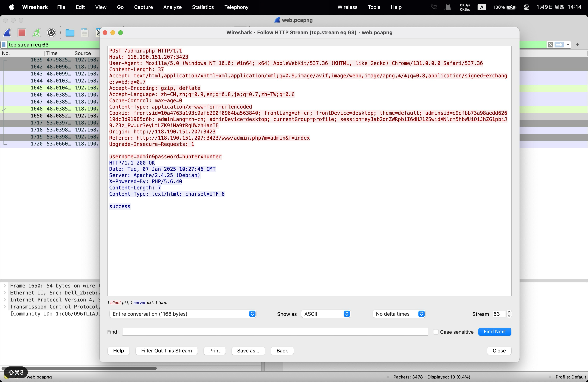Image resolution: width=588 pixels, height=382 pixels.
Task: Click the save capture file icon
Action: [85, 33]
